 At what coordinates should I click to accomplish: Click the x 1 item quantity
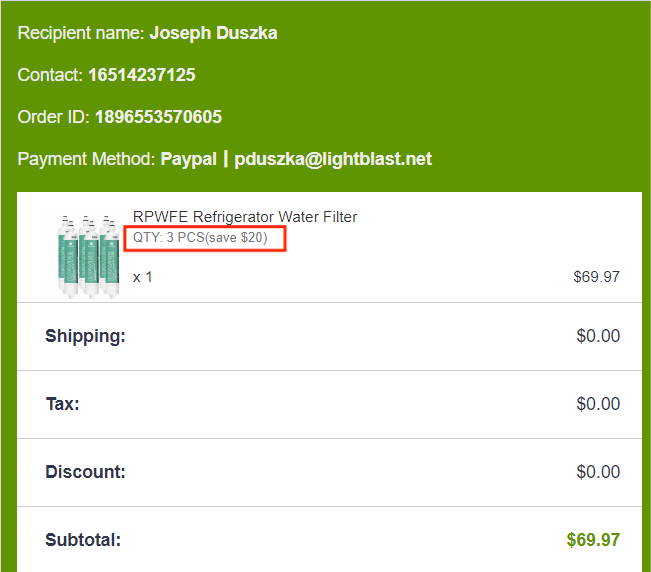(x=143, y=276)
